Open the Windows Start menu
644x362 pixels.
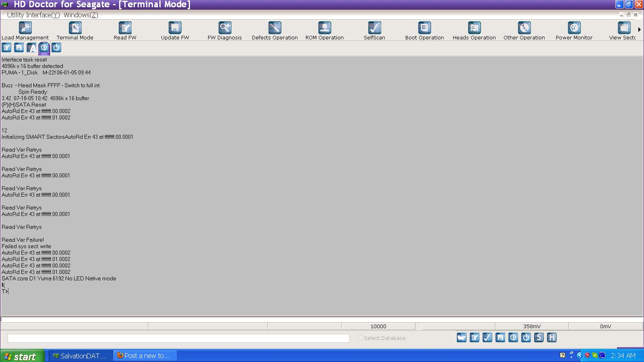pos(22,356)
